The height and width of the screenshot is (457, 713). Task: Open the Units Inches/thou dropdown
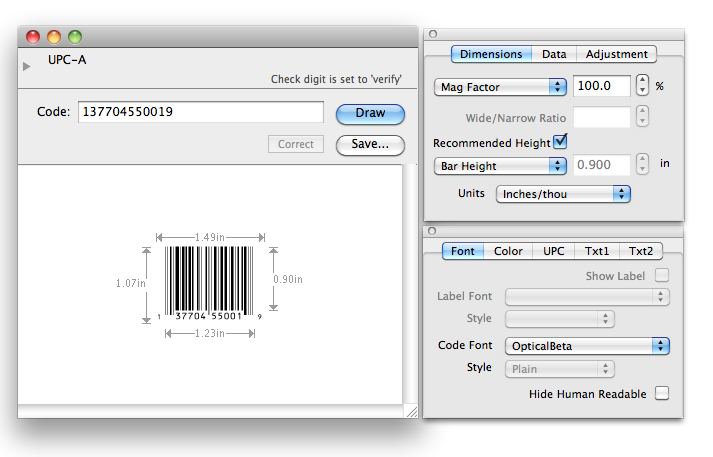pos(563,194)
